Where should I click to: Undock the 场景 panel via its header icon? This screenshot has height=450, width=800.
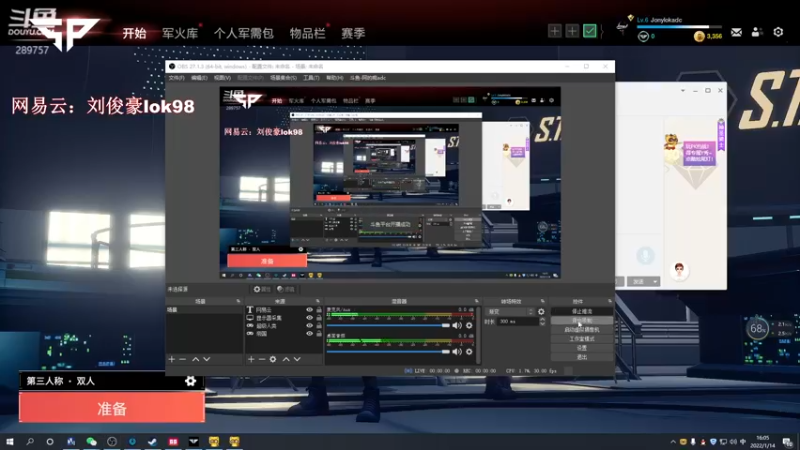coord(238,302)
